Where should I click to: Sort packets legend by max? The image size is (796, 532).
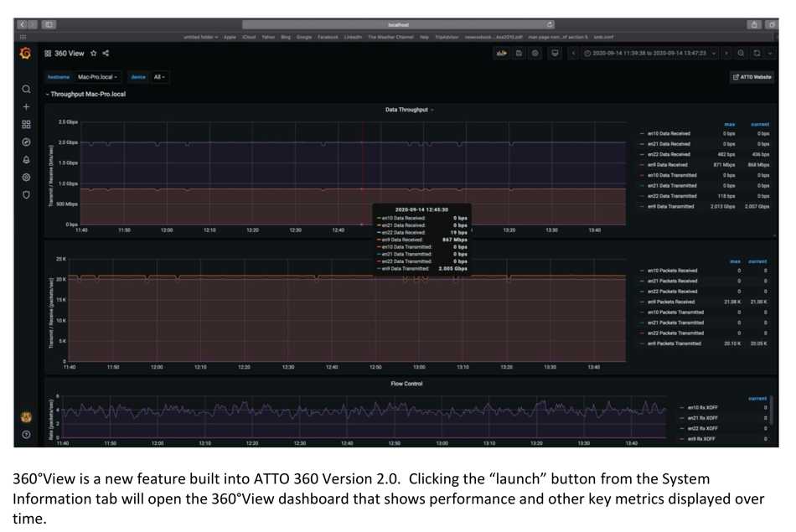735,261
